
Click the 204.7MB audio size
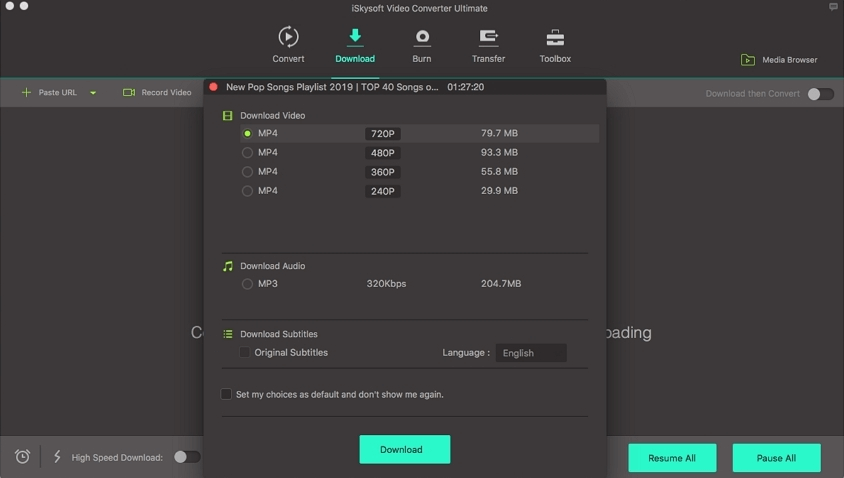(x=501, y=284)
